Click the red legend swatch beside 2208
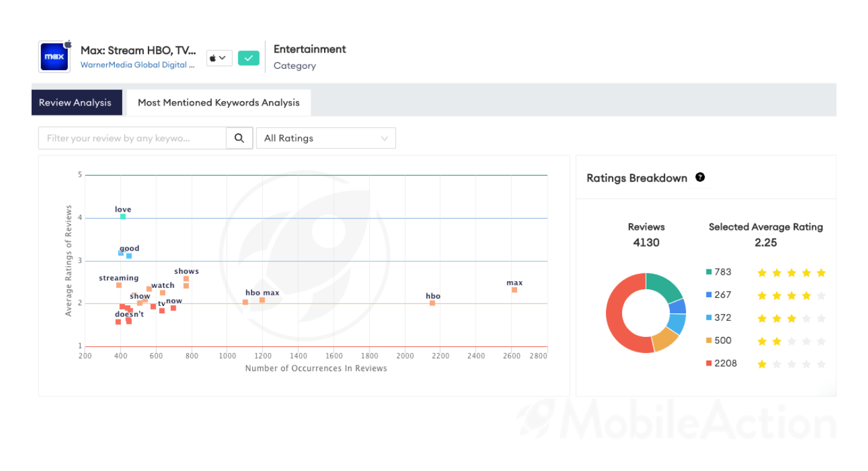 [708, 364]
